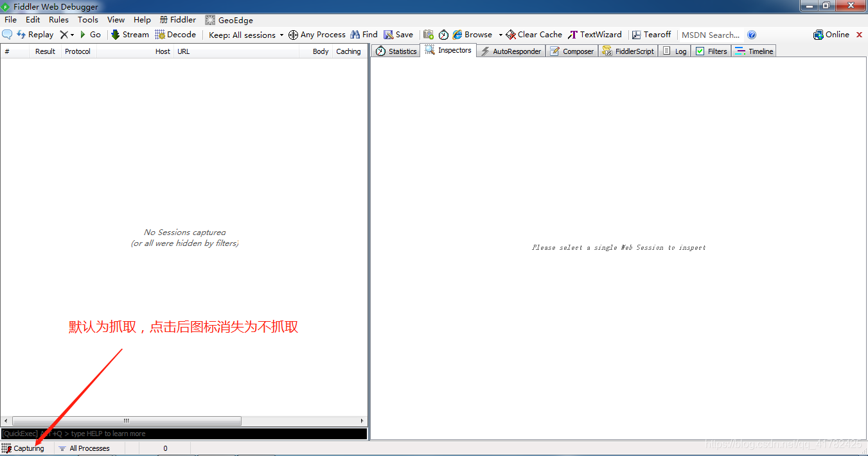Image resolution: width=868 pixels, height=456 pixels.
Task: Expand the Browse dropdown arrow
Action: 500,35
